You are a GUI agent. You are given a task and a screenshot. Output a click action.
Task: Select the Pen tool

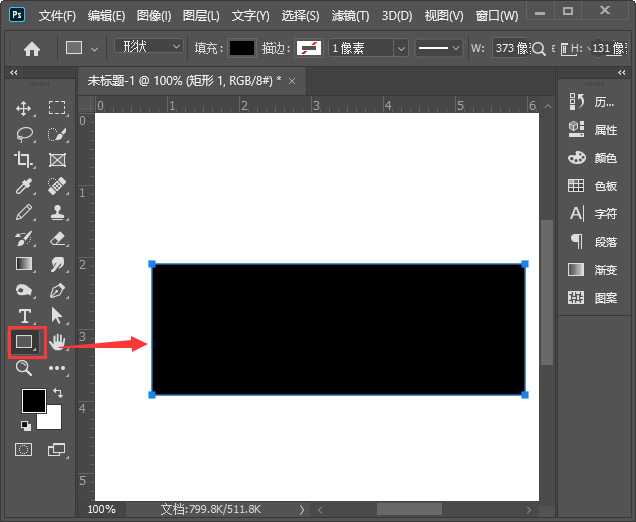tap(58, 290)
